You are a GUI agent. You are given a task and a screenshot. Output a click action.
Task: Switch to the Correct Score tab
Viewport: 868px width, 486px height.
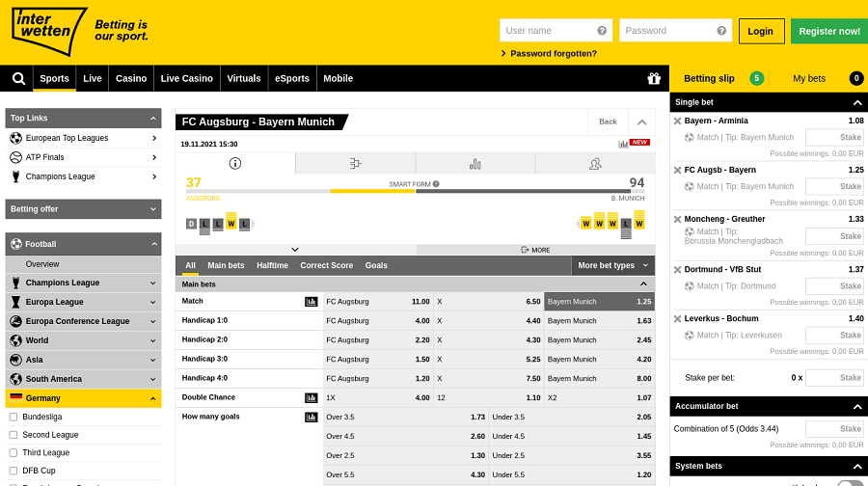(x=327, y=266)
